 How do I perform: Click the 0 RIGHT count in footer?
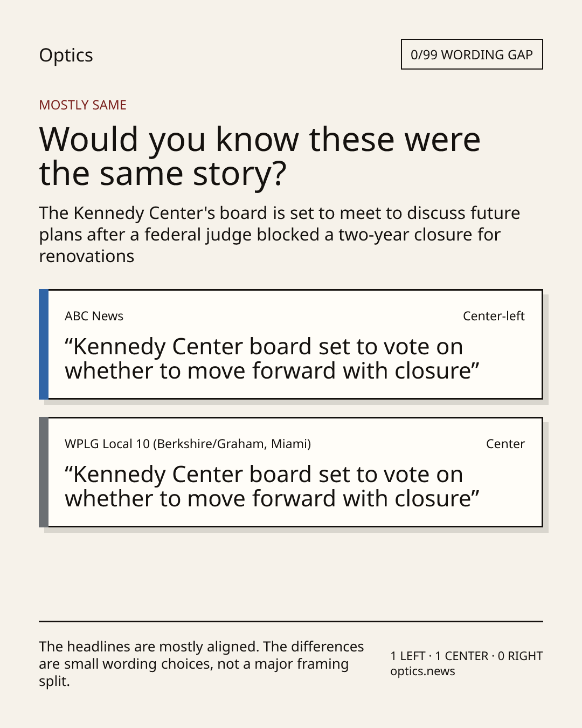(x=520, y=656)
